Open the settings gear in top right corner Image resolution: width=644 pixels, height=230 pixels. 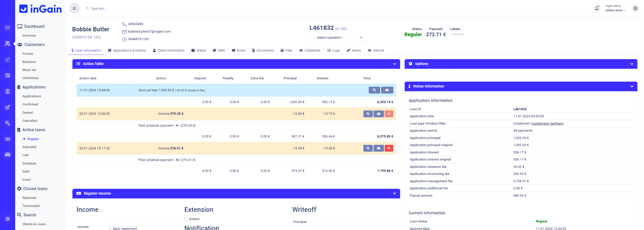pos(635,8)
